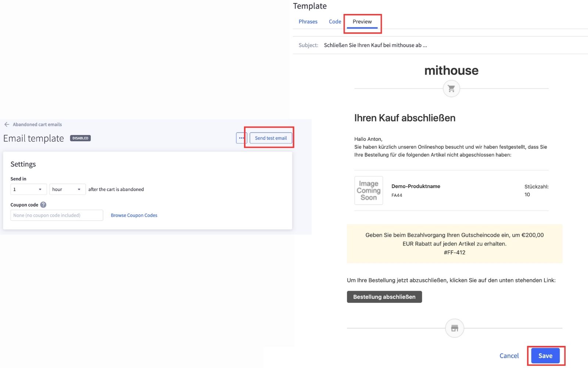This screenshot has height=368, width=588.
Task: Click the Bestellung abschließen button
Action: 384,297
